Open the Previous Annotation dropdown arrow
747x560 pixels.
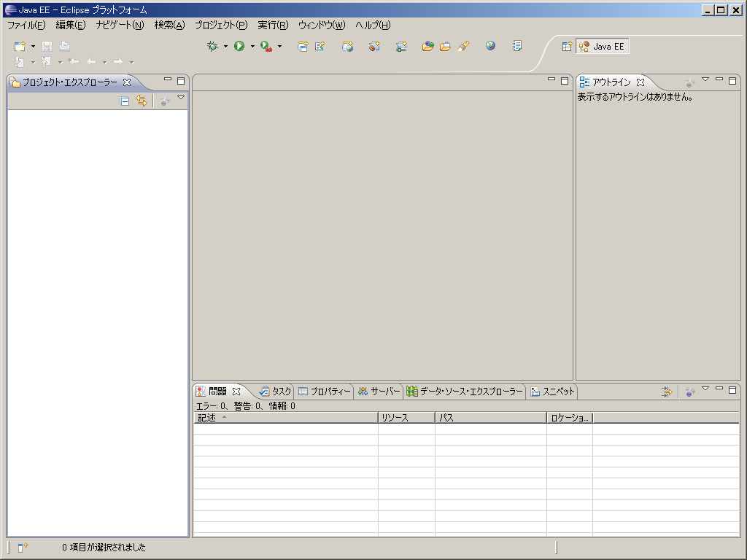point(60,62)
